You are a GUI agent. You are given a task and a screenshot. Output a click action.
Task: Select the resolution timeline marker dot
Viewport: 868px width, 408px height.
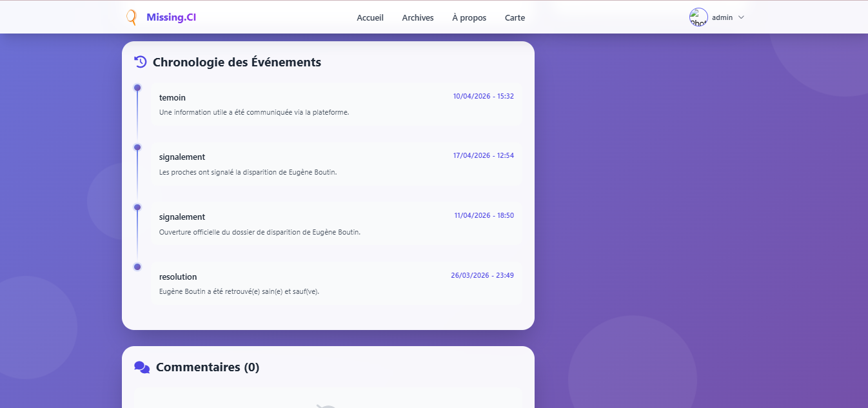137,267
